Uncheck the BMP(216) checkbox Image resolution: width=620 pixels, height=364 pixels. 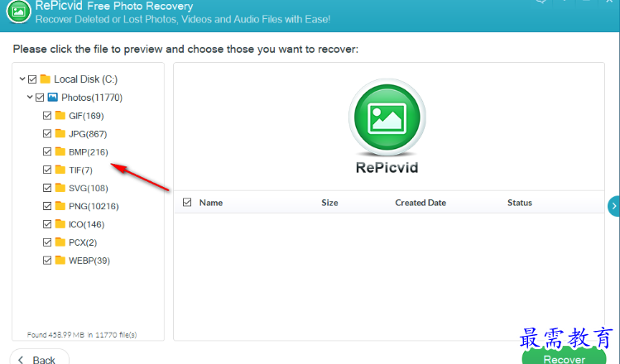[47, 151]
